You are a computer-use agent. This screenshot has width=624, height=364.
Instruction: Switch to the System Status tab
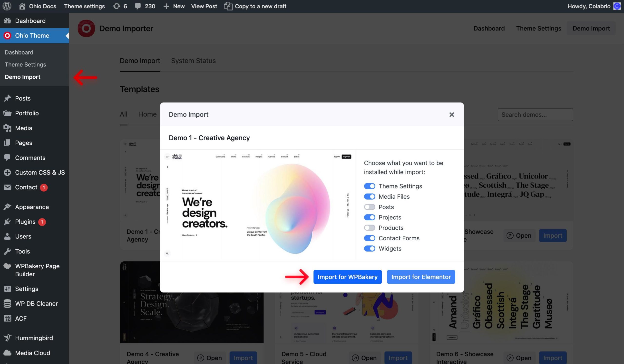(193, 61)
